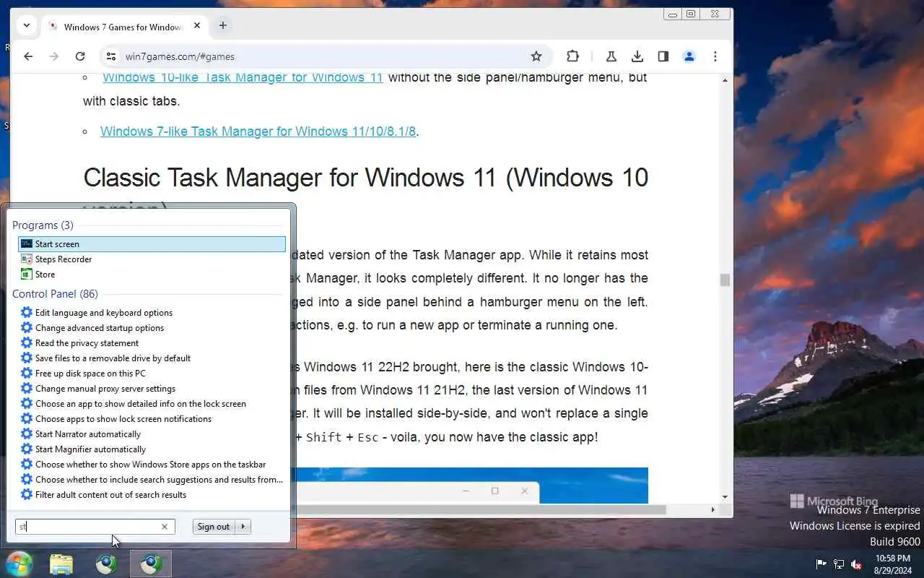The image size is (924, 578).
Task: Open a new Chrome tab
Action: (x=222, y=25)
